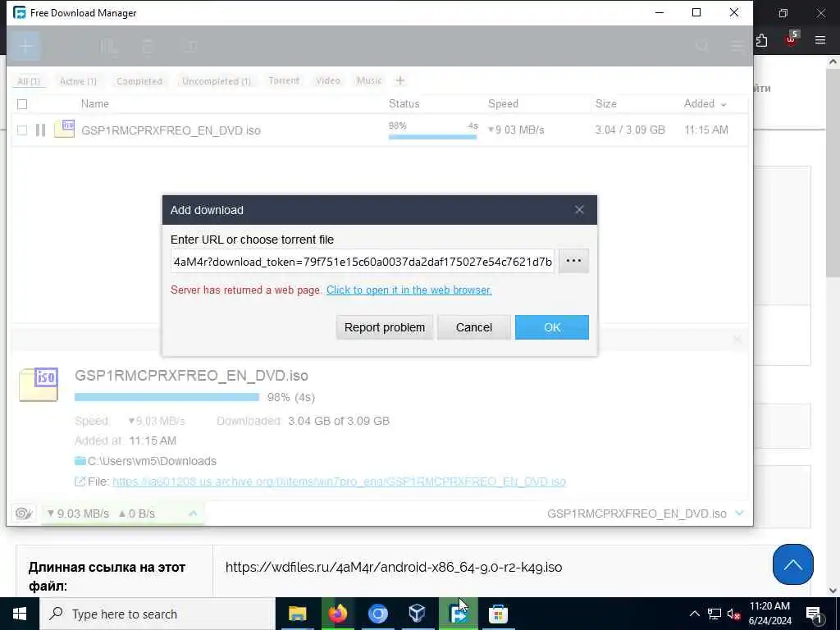Confirm with the OK button

[552, 327]
